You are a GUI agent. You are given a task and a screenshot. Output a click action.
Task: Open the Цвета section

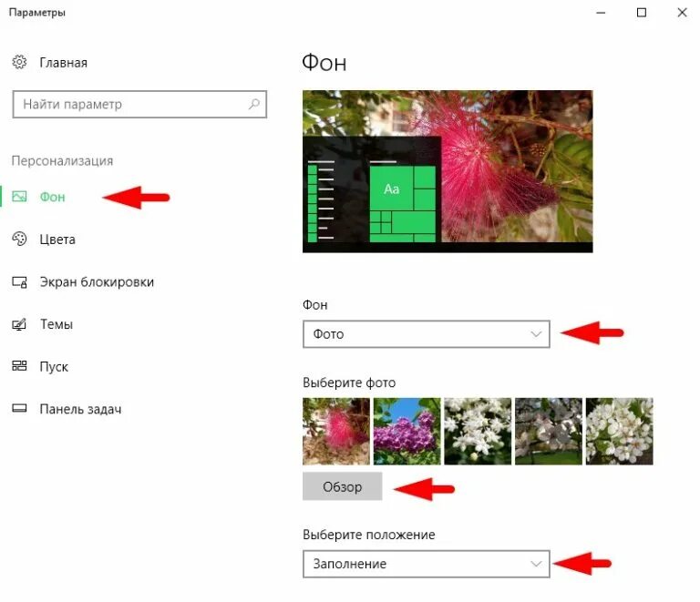57,240
